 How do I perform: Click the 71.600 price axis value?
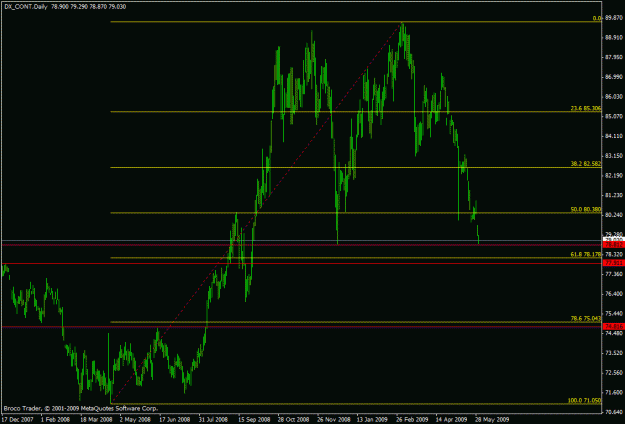coord(614,393)
